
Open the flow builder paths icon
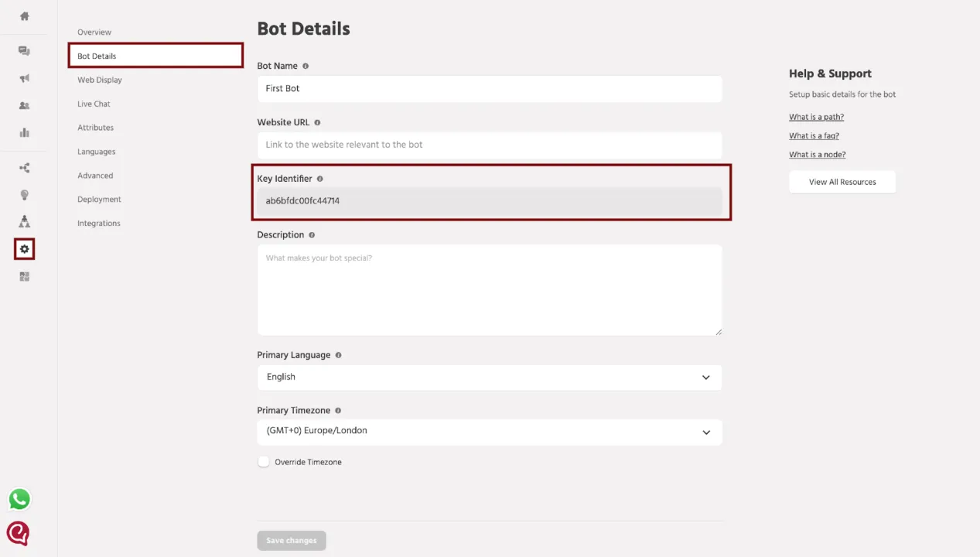(25, 168)
